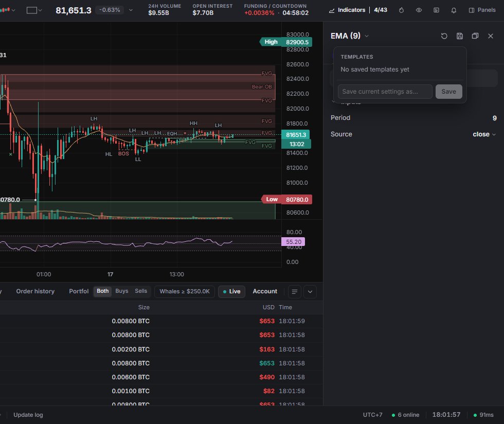The image size is (504, 424).
Task: Click the Low 80780.0 price label
Action: coord(287,200)
